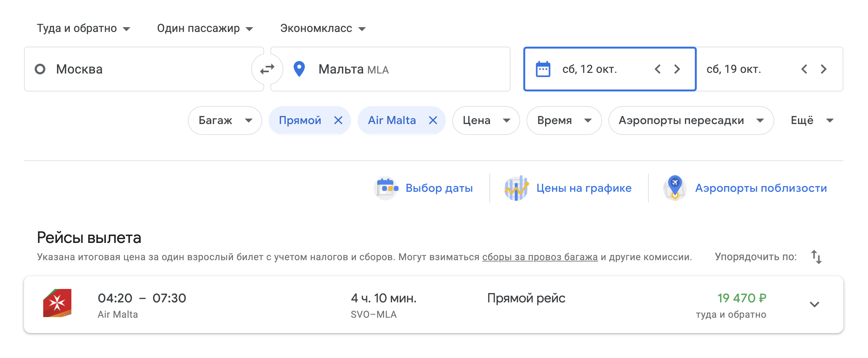This screenshot has width=868, height=358.
Task: Open the Экономкласс cabin class dropdown
Action: [323, 28]
